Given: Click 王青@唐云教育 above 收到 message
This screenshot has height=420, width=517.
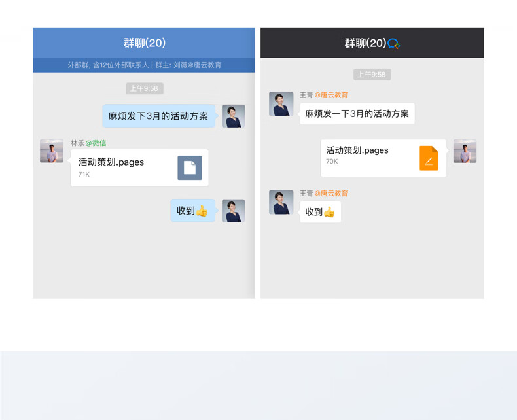Looking at the screenshot, I should [323, 193].
